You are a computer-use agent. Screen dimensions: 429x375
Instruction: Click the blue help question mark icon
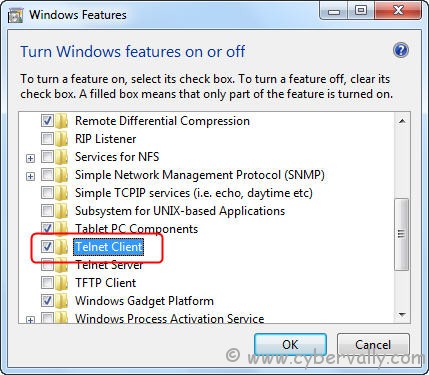401,51
